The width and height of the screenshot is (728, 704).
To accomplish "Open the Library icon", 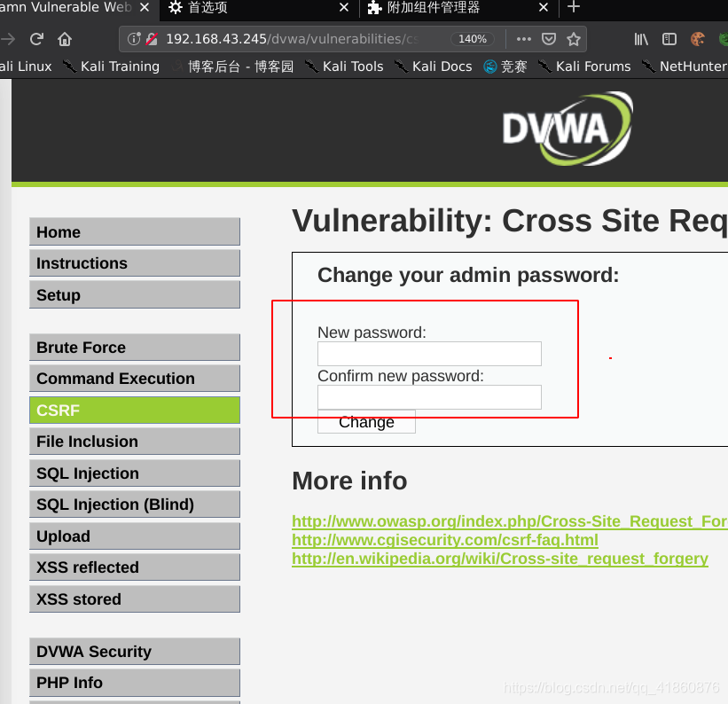I will 641,39.
